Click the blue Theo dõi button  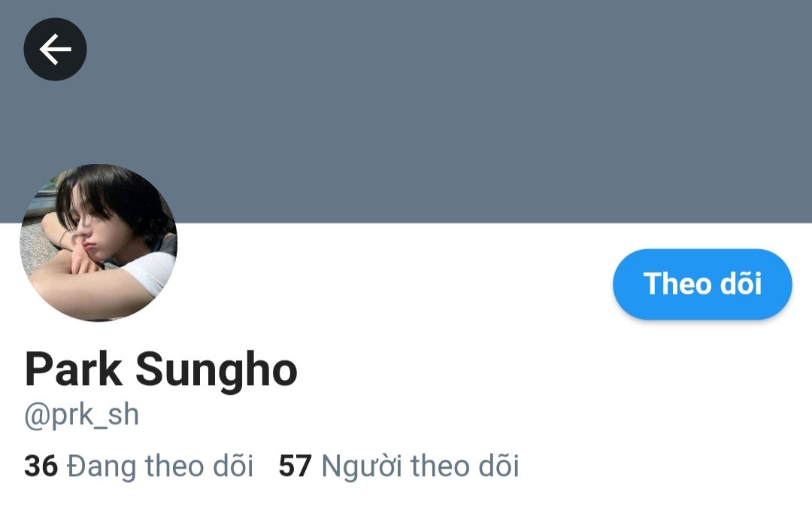coord(702,284)
